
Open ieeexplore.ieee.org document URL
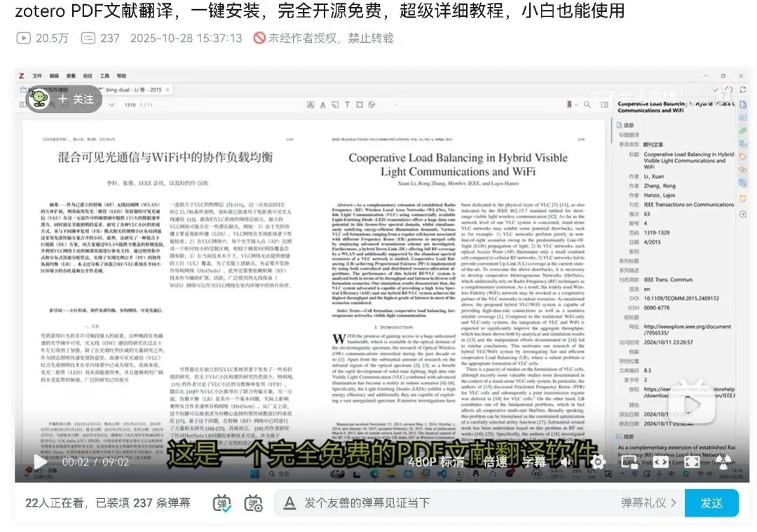click(x=688, y=329)
